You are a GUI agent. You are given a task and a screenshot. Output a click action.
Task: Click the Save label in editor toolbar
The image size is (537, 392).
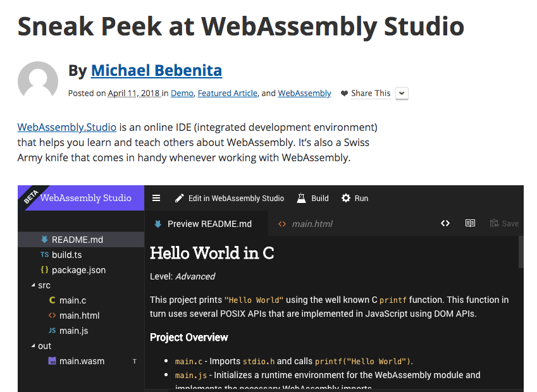click(x=510, y=224)
